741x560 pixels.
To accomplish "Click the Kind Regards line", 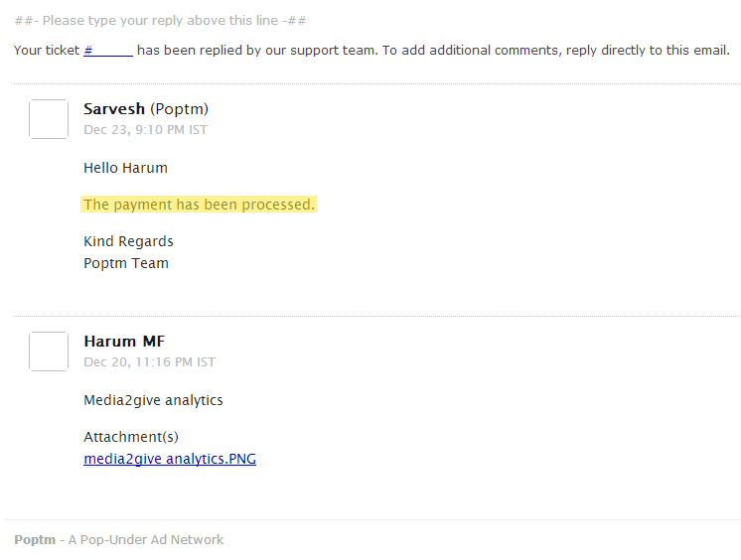I will click(128, 241).
